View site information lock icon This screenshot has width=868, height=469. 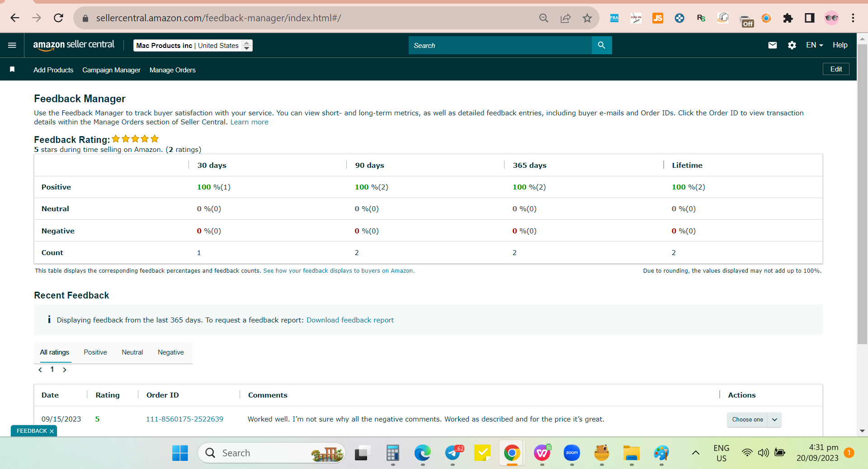pyautogui.click(x=85, y=18)
